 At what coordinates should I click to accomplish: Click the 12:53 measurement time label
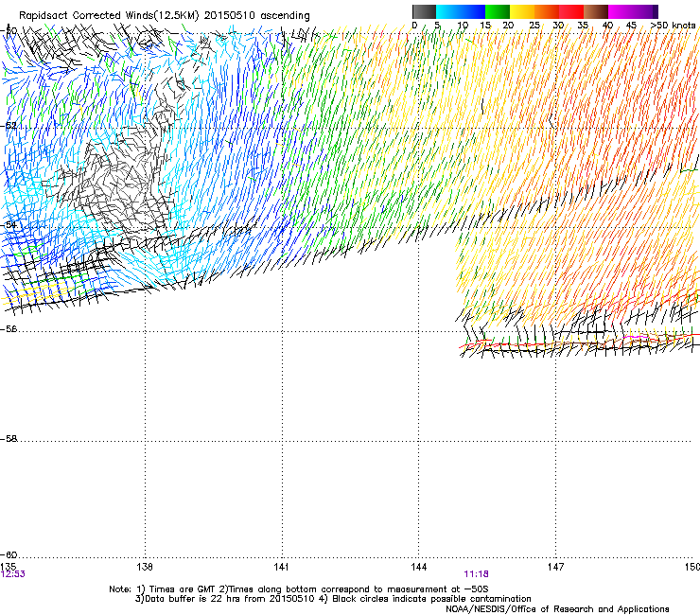pos(13,574)
